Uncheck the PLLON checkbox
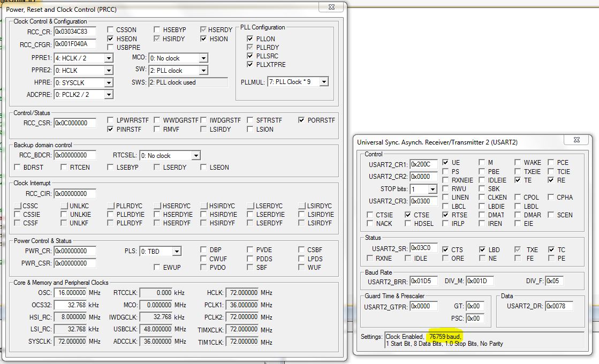This screenshot has width=599, height=364. (250, 39)
